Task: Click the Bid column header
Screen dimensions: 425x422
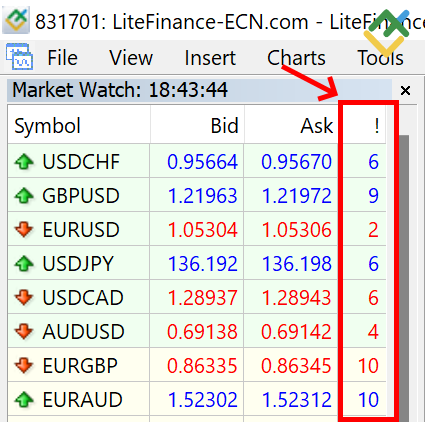Action: coord(197,126)
